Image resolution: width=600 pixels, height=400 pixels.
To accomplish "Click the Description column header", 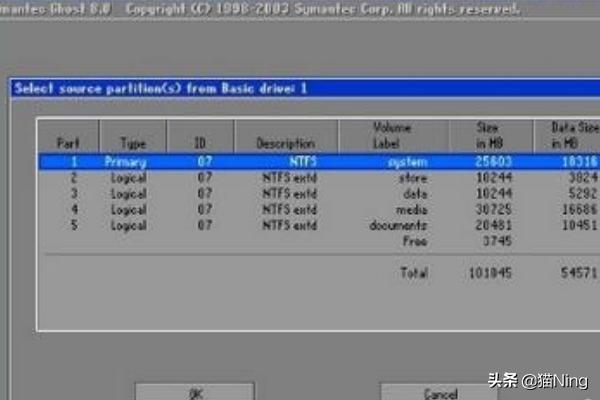I will 285,143.
